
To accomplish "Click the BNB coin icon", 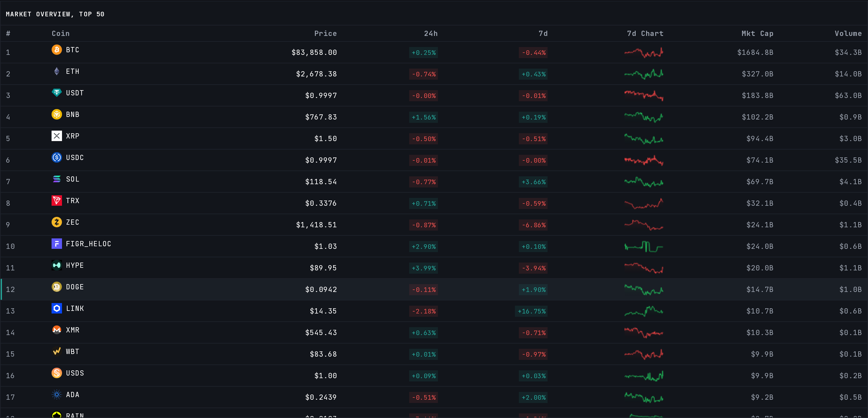I will click(x=56, y=114).
